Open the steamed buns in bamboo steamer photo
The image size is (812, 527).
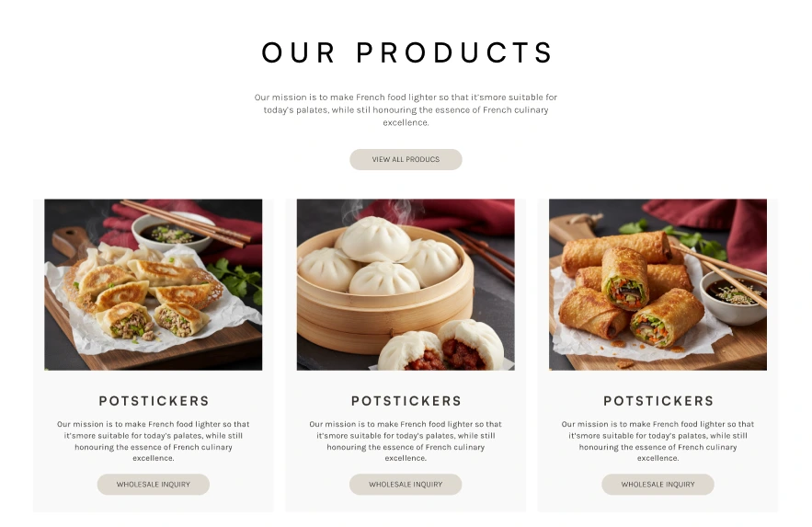[406, 284]
